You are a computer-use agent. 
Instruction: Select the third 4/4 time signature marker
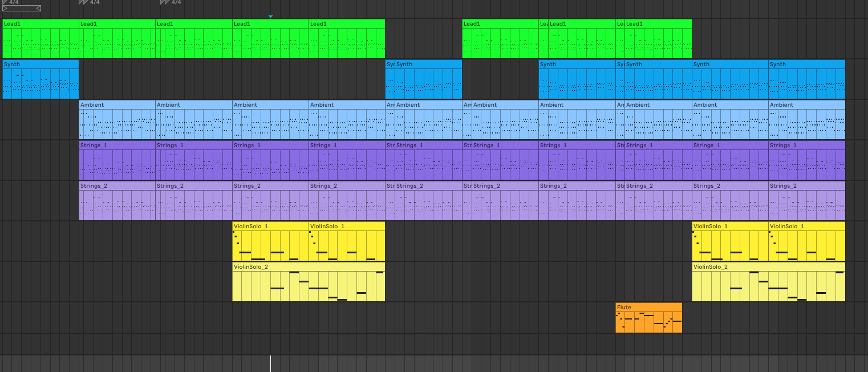point(171,2)
